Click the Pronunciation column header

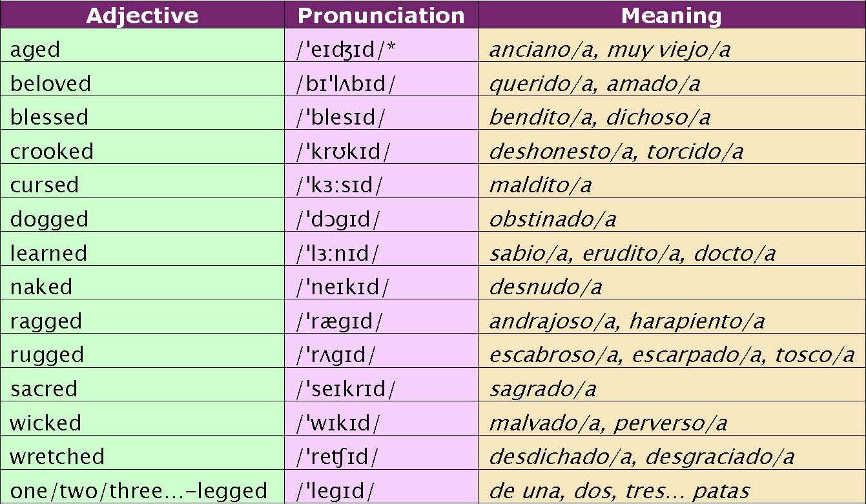click(x=381, y=15)
